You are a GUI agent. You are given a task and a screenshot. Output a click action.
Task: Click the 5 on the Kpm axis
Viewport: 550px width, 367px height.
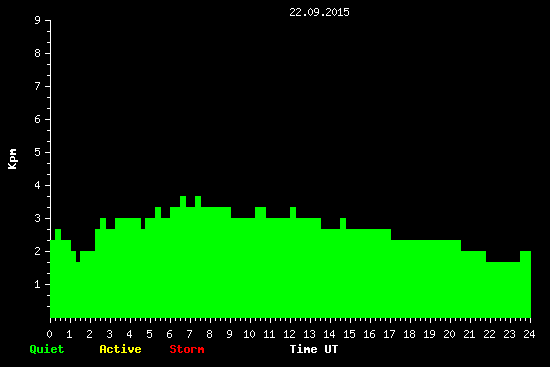(x=38, y=152)
